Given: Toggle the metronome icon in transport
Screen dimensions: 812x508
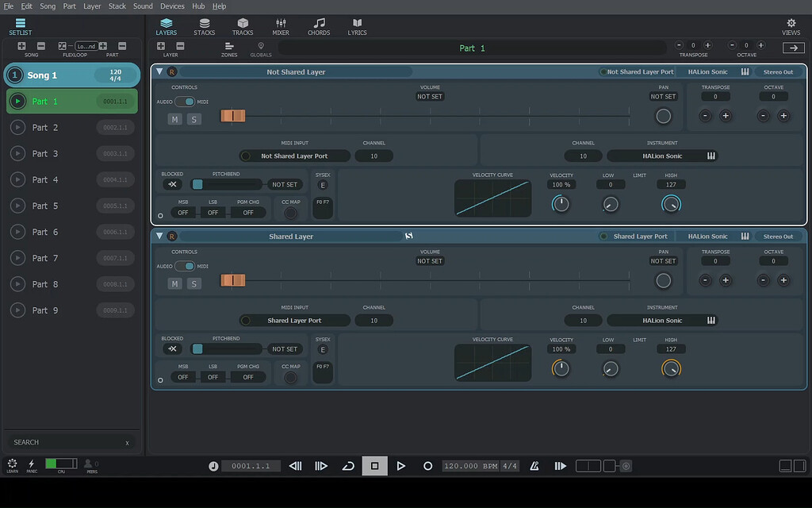Looking at the screenshot, I should [x=534, y=466].
